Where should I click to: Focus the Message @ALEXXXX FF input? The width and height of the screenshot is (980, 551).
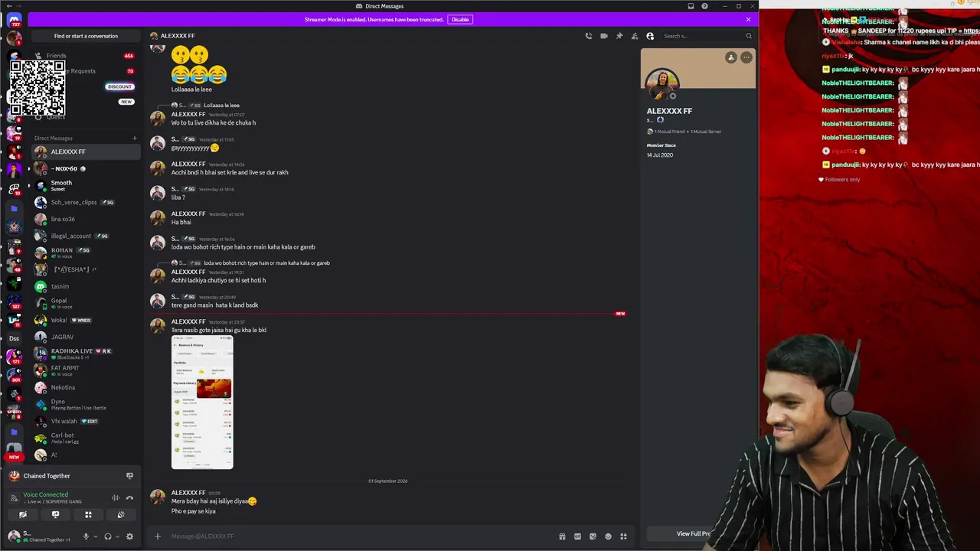pyautogui.click(x=360, y=536)
